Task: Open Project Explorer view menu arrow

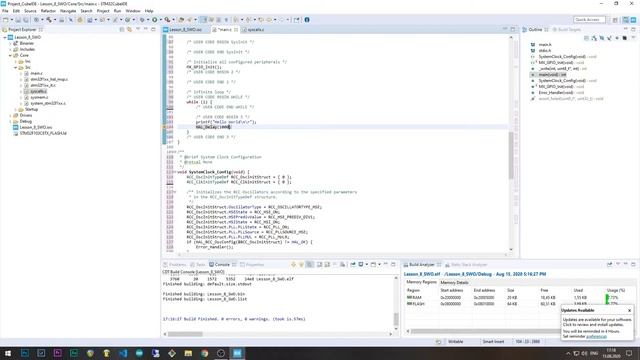Action: pyautogui.click(x=138, y=29)
